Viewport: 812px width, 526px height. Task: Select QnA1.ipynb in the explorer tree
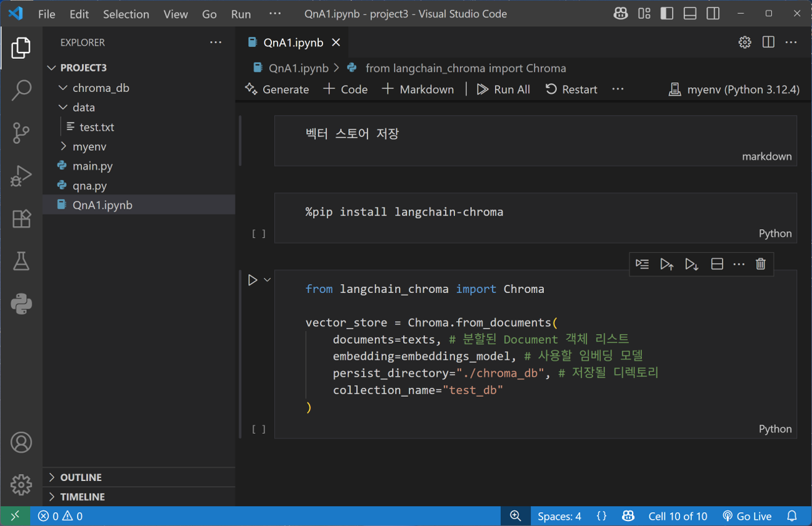[139, 205]
